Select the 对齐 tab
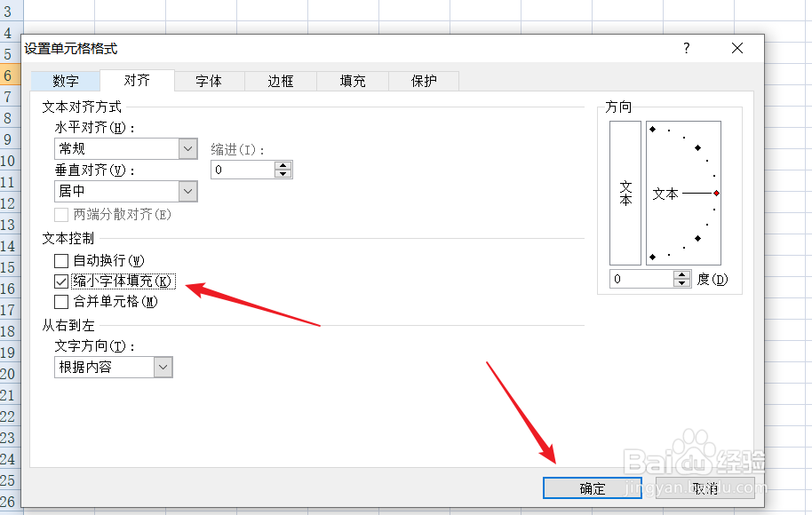 [137, 80]
